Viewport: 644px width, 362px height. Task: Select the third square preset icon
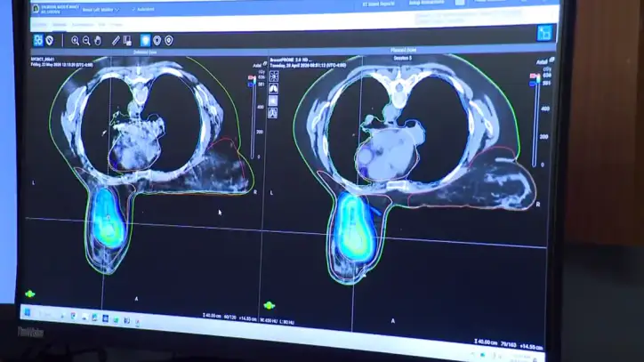273,101
